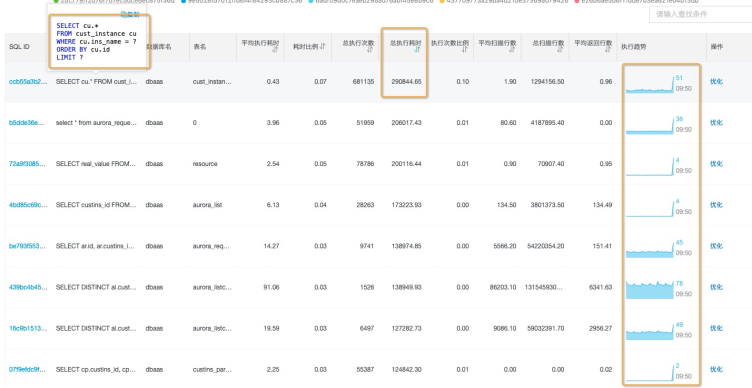Open SQL ID 4bd85c69c link
The width and height of the screenshot is (752, 388).
[28, 205]
